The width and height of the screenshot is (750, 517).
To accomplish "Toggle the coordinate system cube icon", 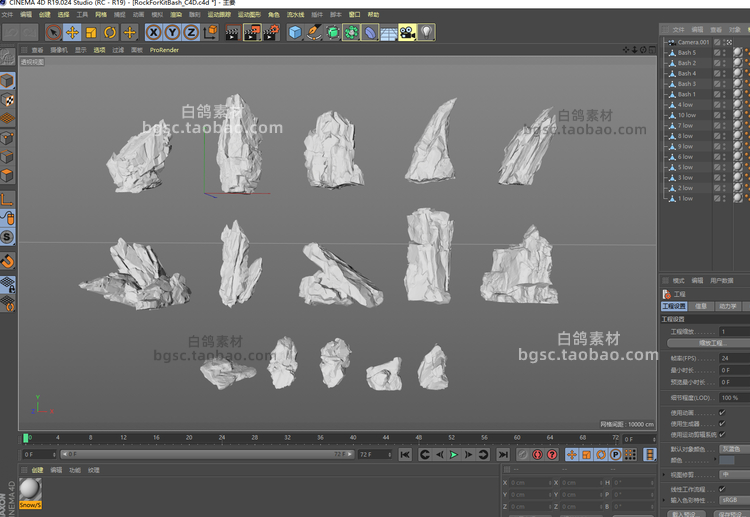I will (210, 33).
